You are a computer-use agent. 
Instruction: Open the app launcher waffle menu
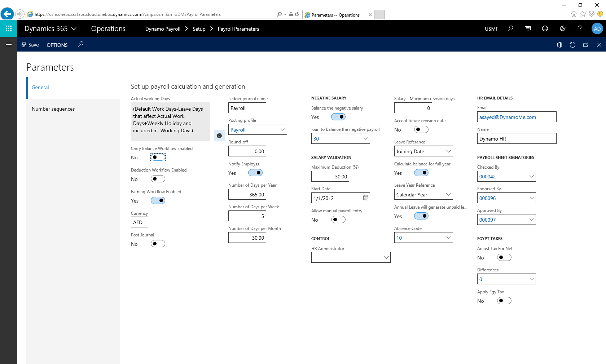9,28
